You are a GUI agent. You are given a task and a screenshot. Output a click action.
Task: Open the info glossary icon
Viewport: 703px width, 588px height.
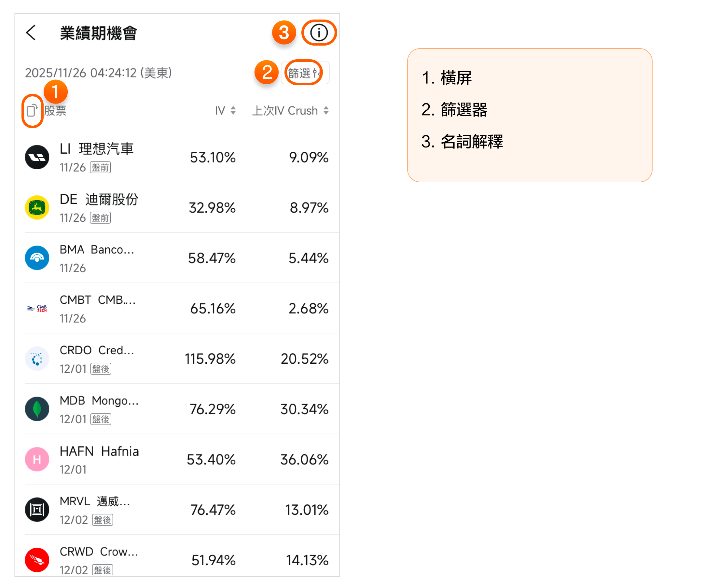click(318, 33)
